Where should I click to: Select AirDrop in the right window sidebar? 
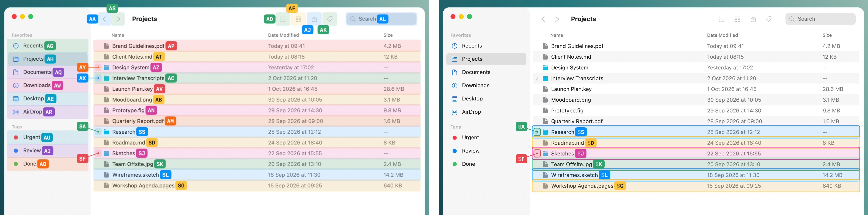(x=486, y=112)
